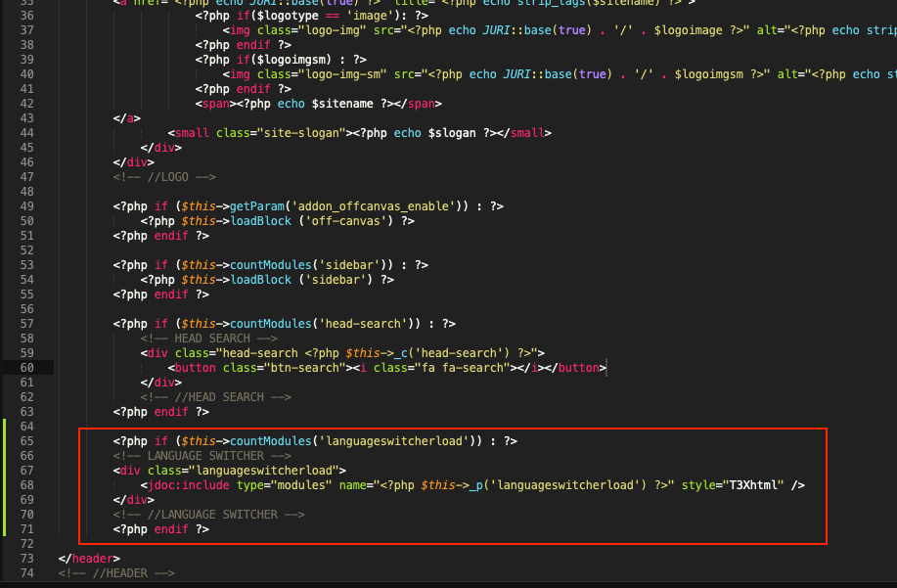Screen dimensions: 897x588
Task: Click line number 73 in the gutter
Action: tap(26, 559)
